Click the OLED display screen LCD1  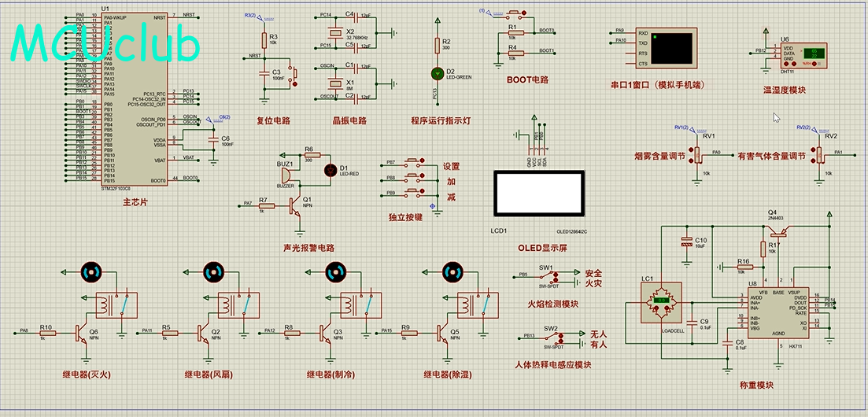point(538,193)
